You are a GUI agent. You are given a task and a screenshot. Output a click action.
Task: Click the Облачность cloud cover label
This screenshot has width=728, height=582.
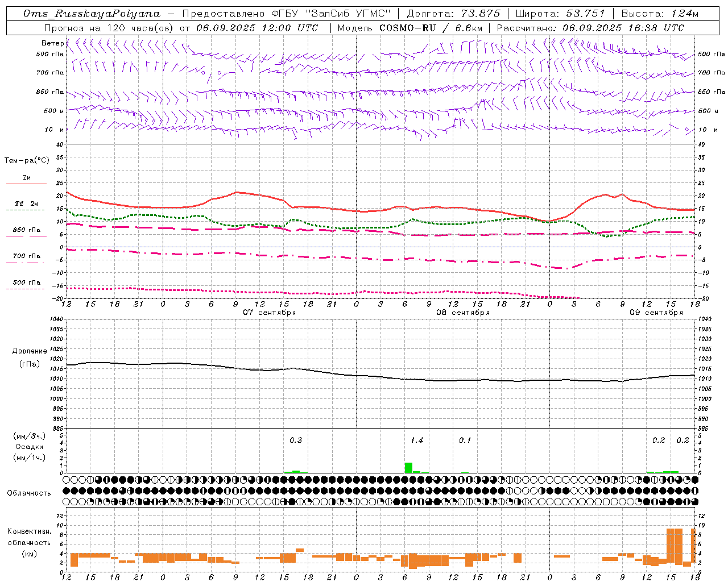coord(29,493)
